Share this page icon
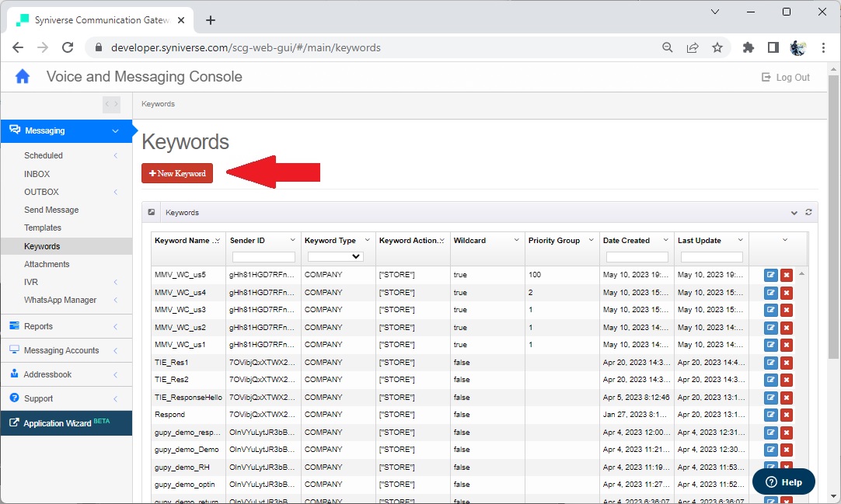 693,47
